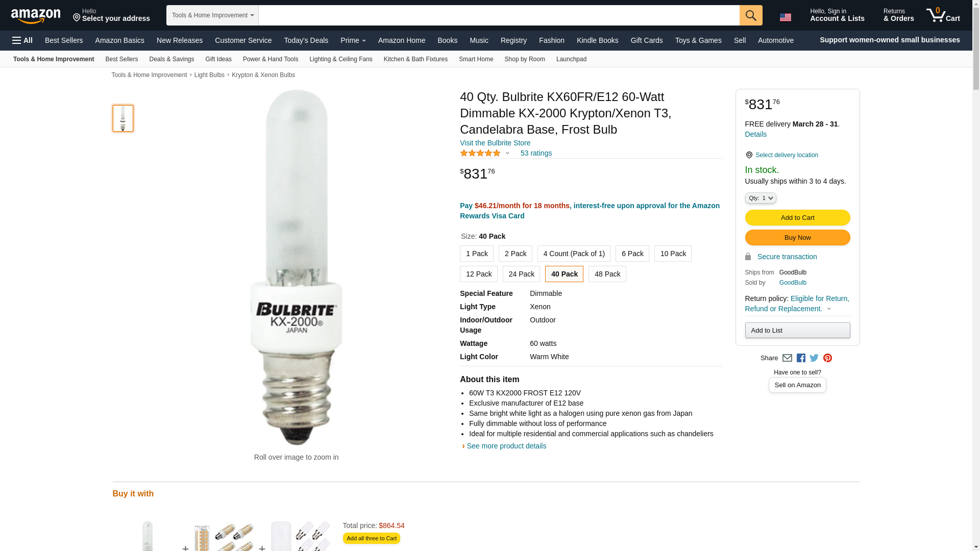Open the 53 ratings link

[x=536, y=154]
